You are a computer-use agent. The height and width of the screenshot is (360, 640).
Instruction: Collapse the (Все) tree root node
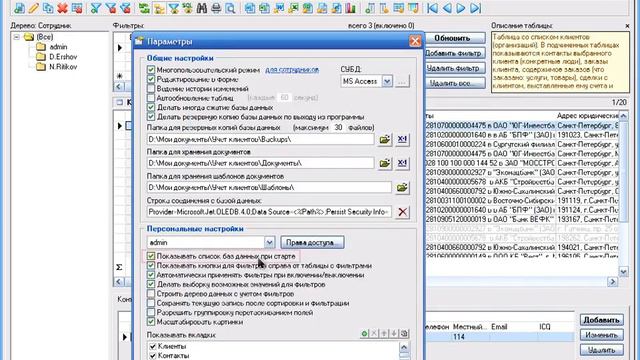pos(16,37)
